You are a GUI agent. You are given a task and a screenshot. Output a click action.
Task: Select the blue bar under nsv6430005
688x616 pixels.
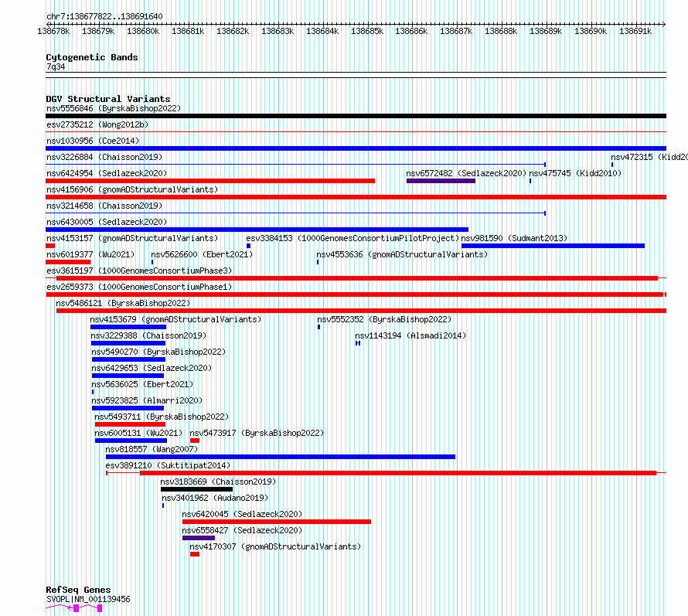[257, 230]
